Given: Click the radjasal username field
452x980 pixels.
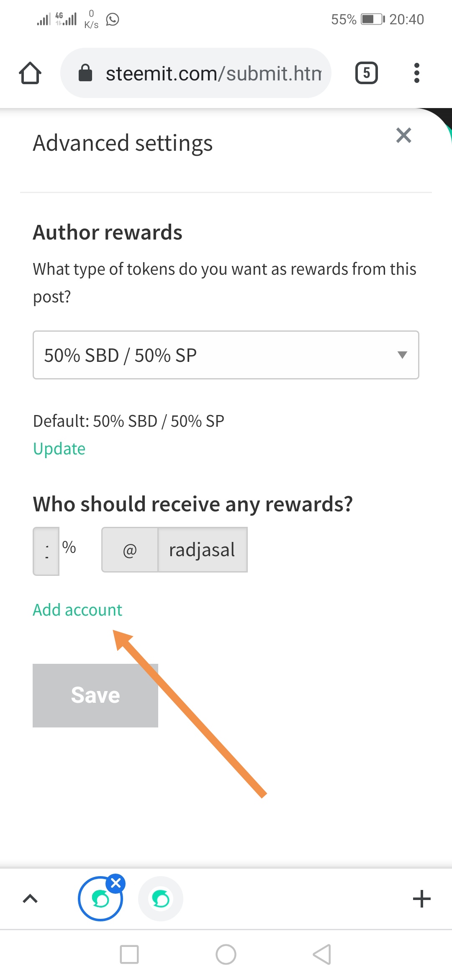Looking at the screenshot, I should click(203, 549).
